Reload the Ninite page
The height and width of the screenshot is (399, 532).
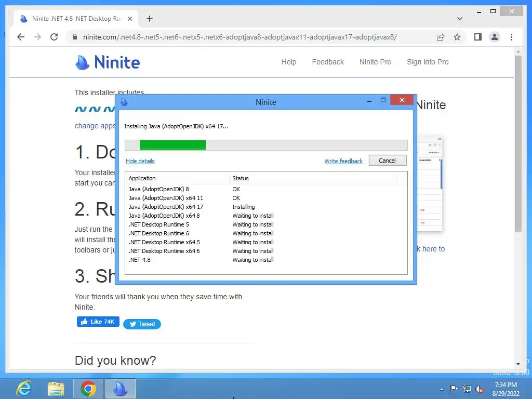click(x=54, y=37)
